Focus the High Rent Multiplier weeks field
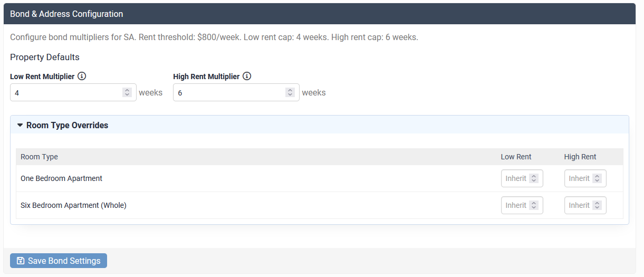644x277 pixels. click(229, 92)
